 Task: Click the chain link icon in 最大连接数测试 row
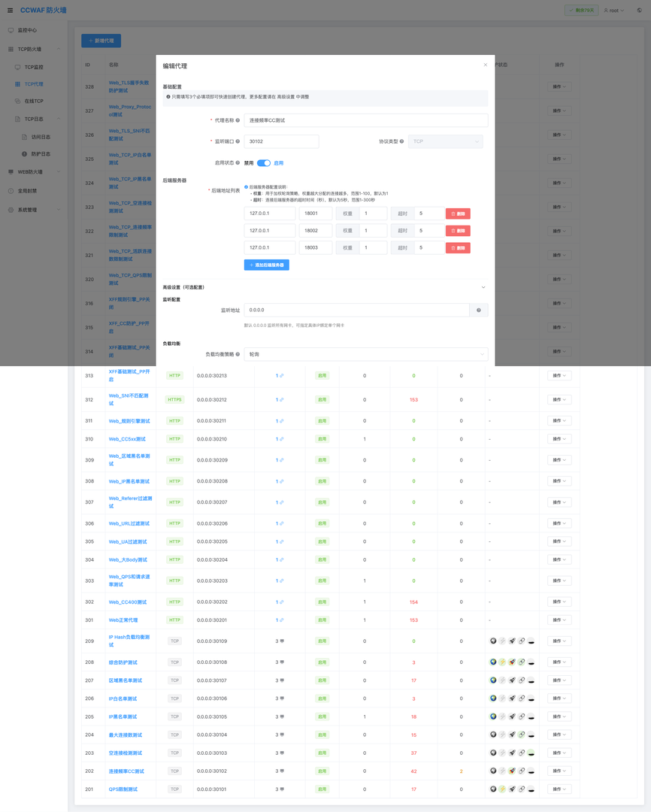click(x=522, y=735)
